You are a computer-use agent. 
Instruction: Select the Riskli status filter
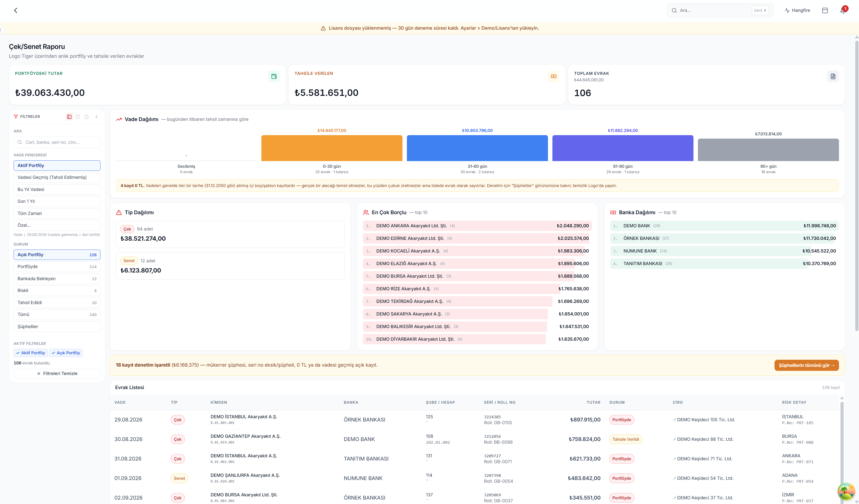point(57,290)
